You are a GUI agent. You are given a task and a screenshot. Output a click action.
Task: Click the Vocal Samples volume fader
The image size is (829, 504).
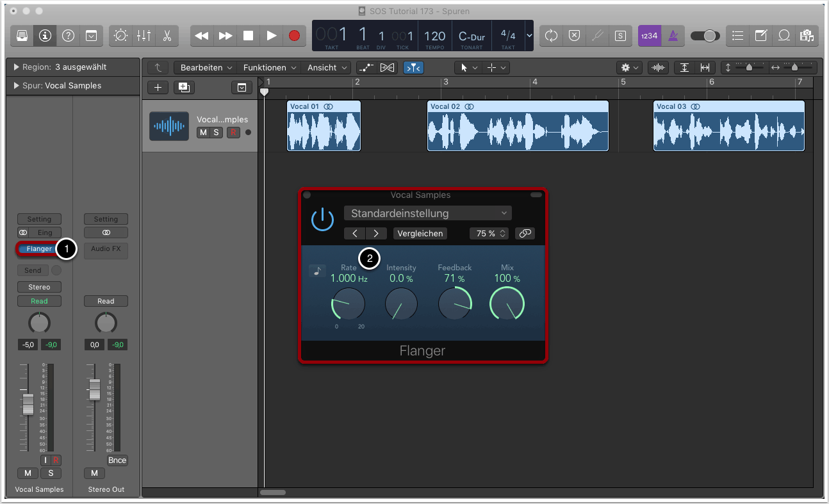click(x=28, y=403)
